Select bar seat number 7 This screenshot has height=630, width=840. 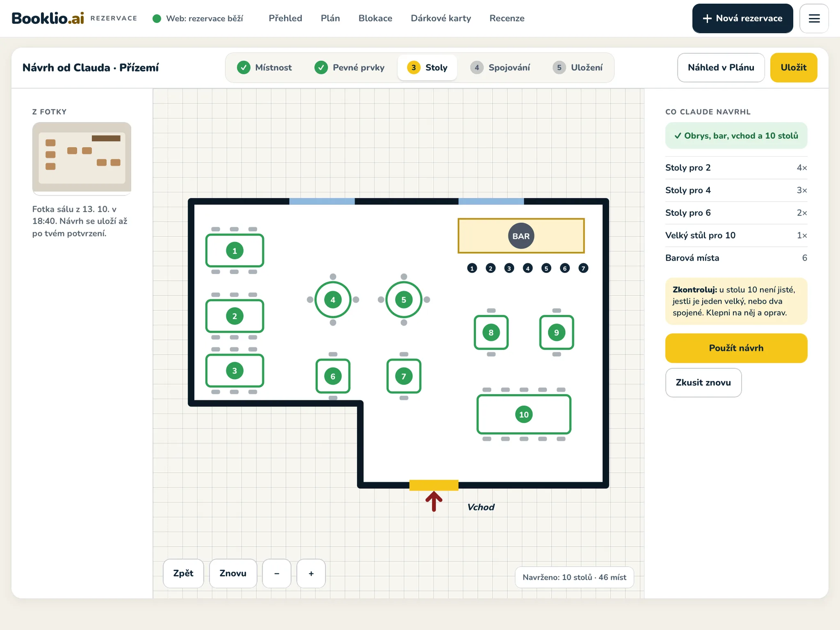pyautogui.click(x=583, y=268)
